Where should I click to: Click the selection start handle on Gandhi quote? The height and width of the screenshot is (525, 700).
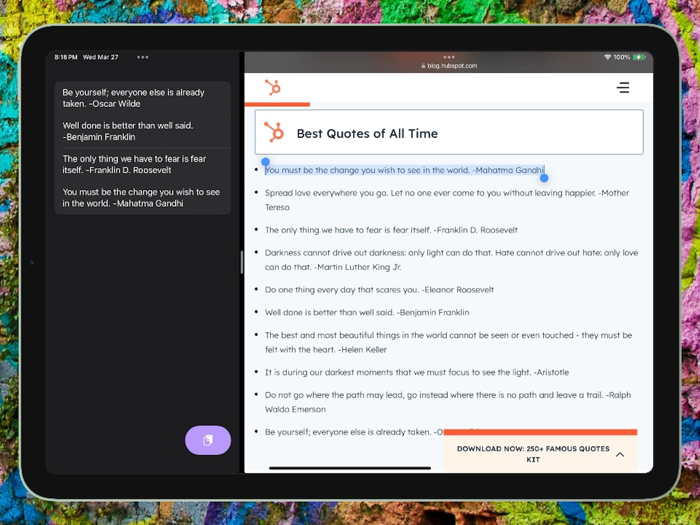tap(265, 162)
